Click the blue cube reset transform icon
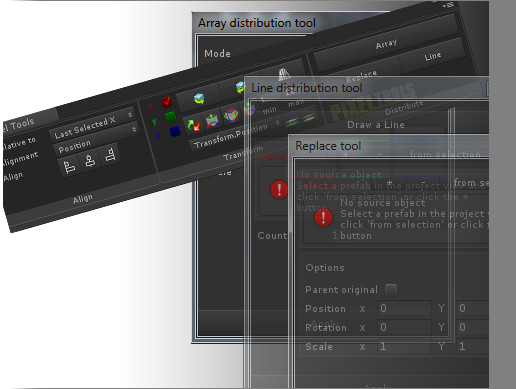 [x=199, y=99]
